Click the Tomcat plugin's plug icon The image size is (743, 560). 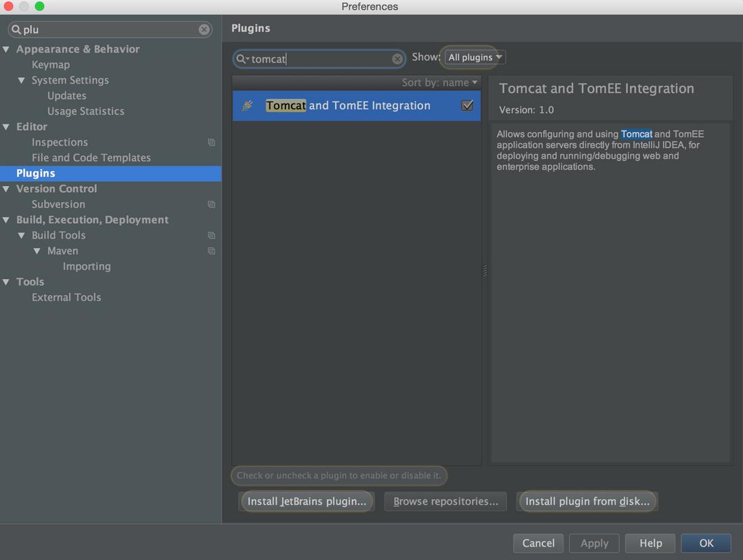pyautogui.click(x=247, y=106)
